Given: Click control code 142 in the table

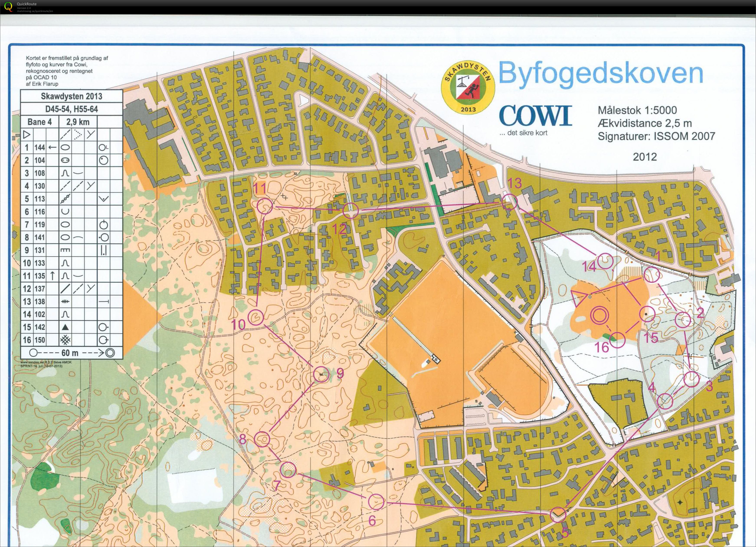Looking at the screenshot, I should (x=40, y=327).
